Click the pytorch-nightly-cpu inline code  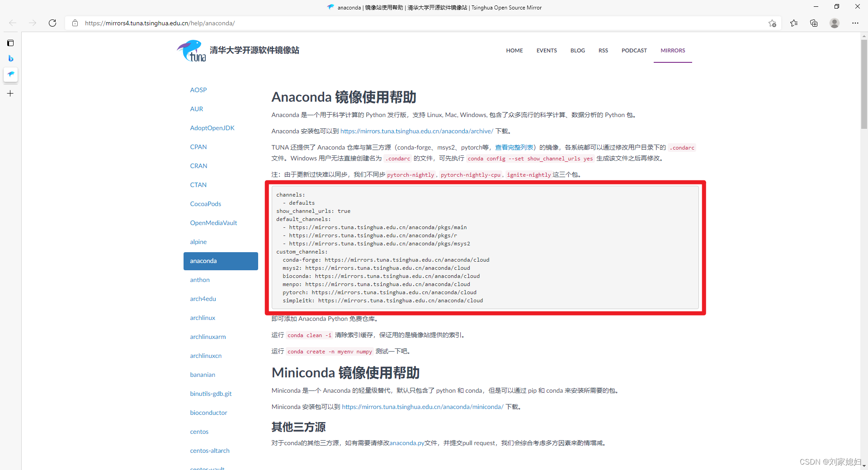coord(470,175)
